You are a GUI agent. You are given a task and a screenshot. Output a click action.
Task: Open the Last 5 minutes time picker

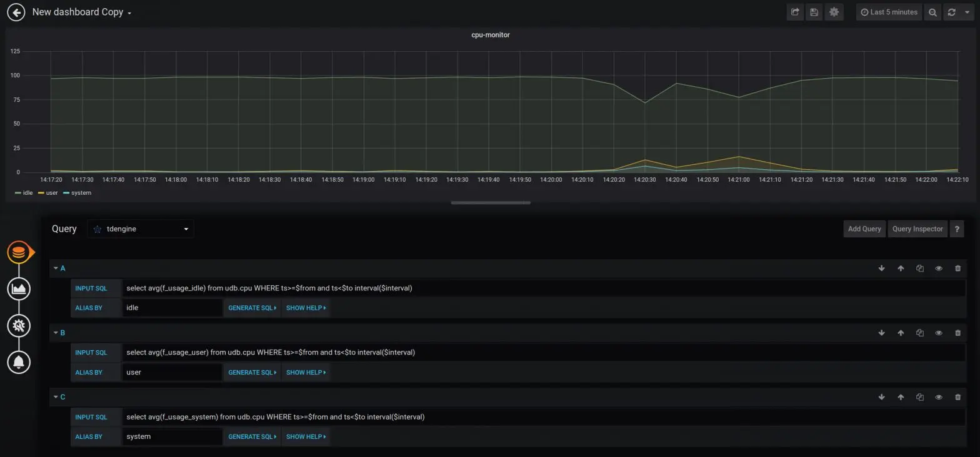(889, 12)
